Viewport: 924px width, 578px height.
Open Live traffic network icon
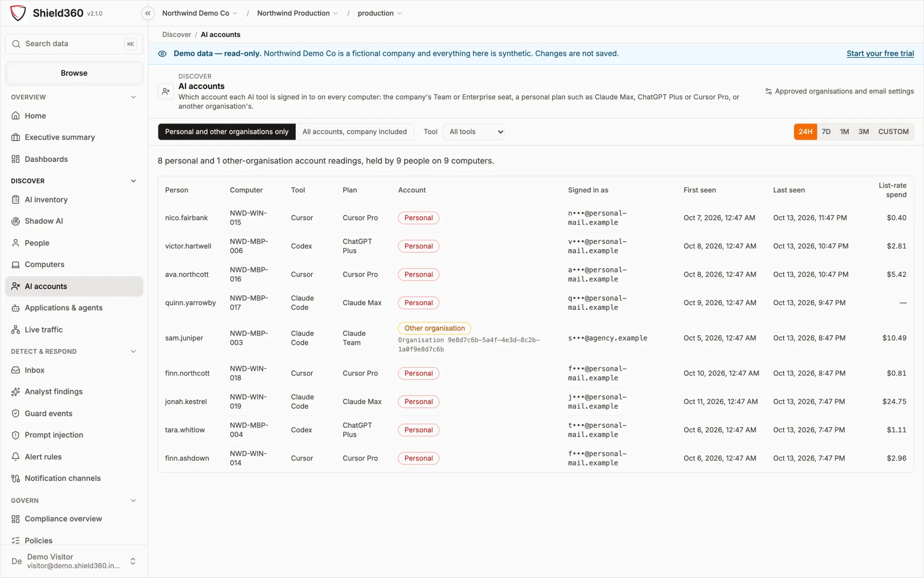coord(16,330)
